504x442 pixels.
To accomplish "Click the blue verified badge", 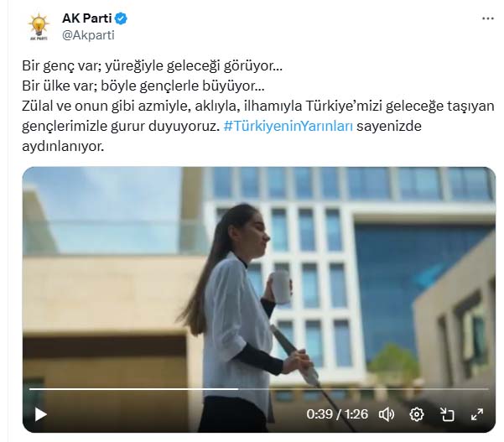I will pos(122,18).
